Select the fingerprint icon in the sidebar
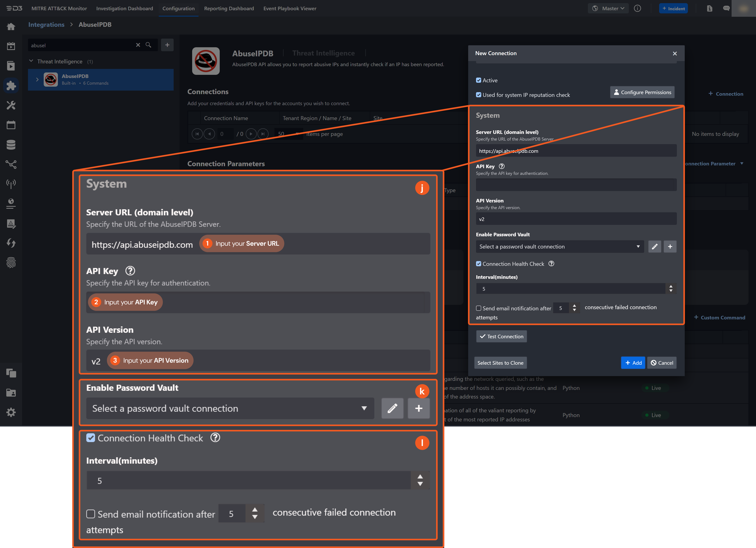This screenshot has width=756, height=548. pos(11,263)
